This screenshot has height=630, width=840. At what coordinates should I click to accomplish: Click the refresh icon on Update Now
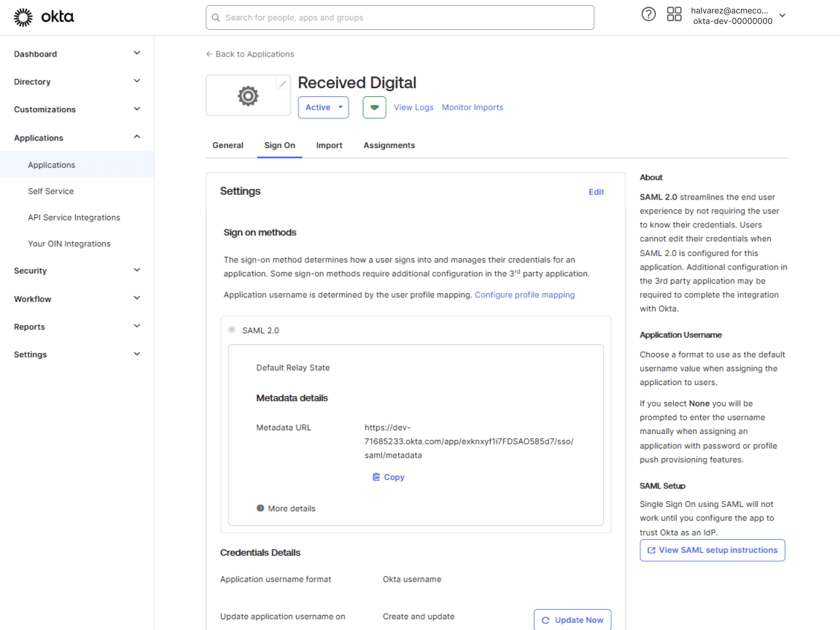[545, 620]
